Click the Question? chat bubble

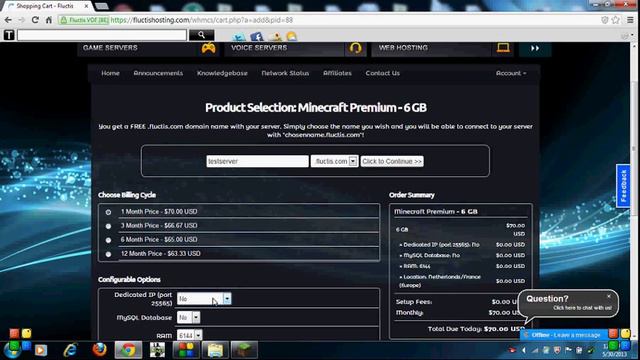(568, 303)
